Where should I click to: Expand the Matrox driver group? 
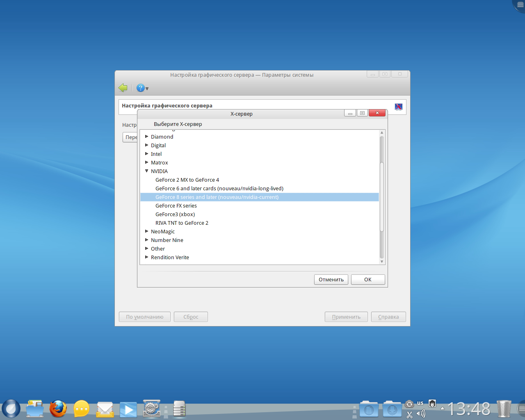pyautogui.click(x=147, y=162)
